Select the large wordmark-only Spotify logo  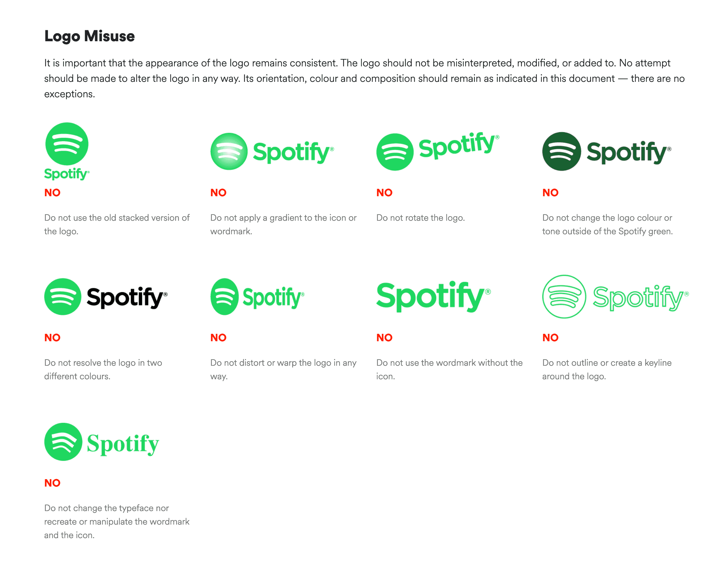point(433,296)
